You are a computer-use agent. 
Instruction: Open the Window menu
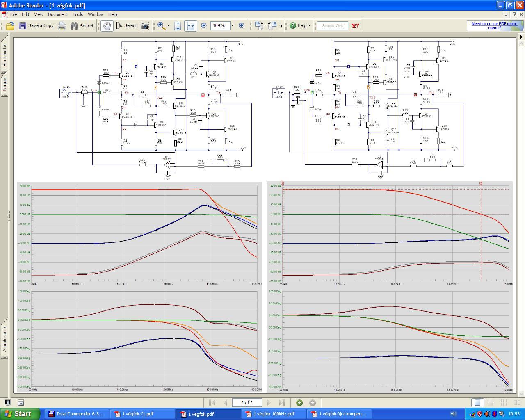[96, 14]
